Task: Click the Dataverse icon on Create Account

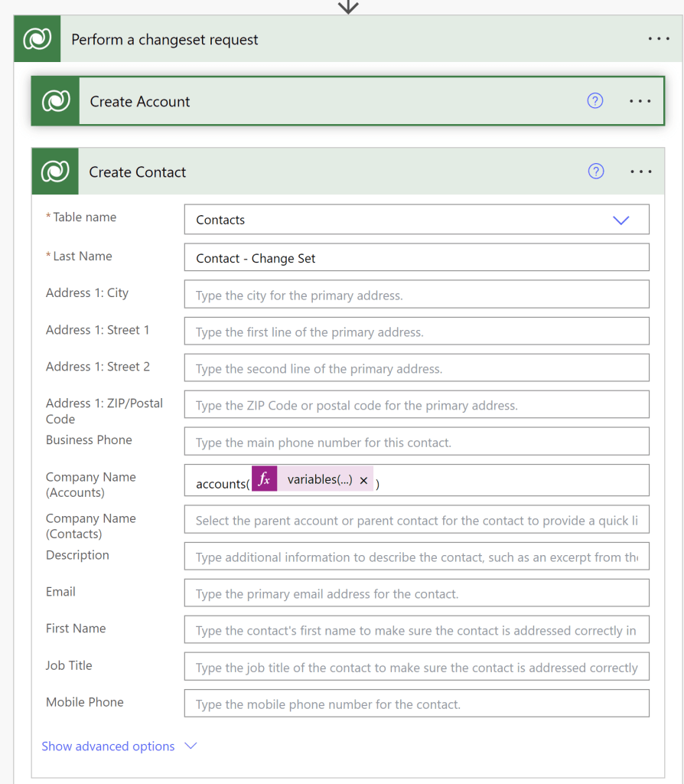Action: coord(56,101)
